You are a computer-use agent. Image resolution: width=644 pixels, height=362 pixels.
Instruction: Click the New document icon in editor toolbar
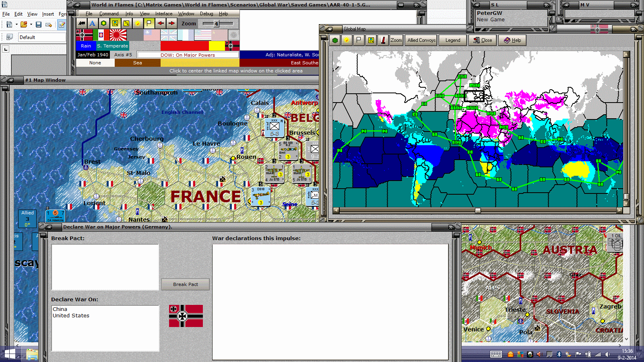tap(9, 25)
